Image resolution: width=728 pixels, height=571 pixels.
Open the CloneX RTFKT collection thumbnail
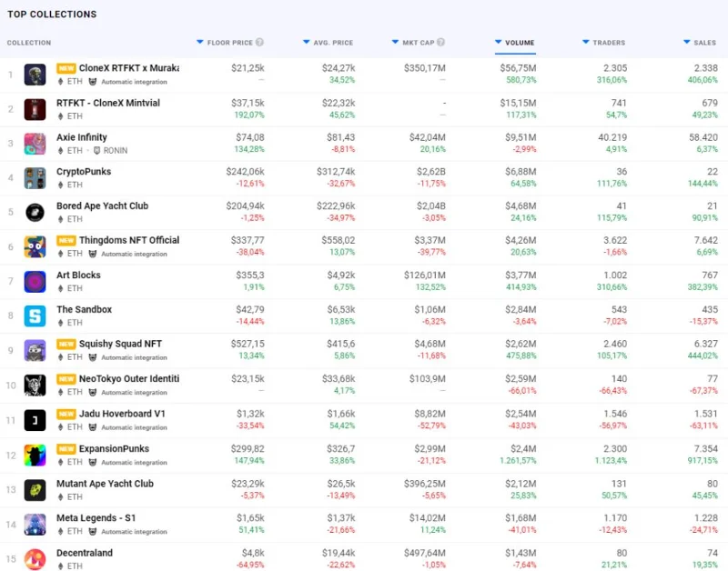coord(35,75)
